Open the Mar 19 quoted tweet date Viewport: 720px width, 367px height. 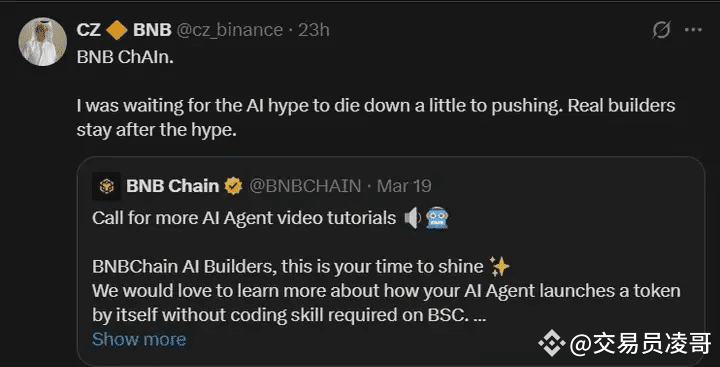404,186
